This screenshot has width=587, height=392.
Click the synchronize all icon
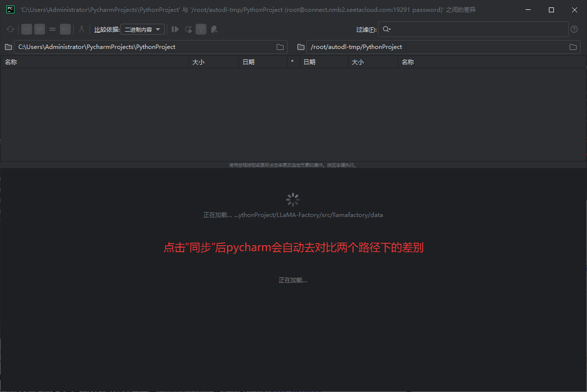188,29
